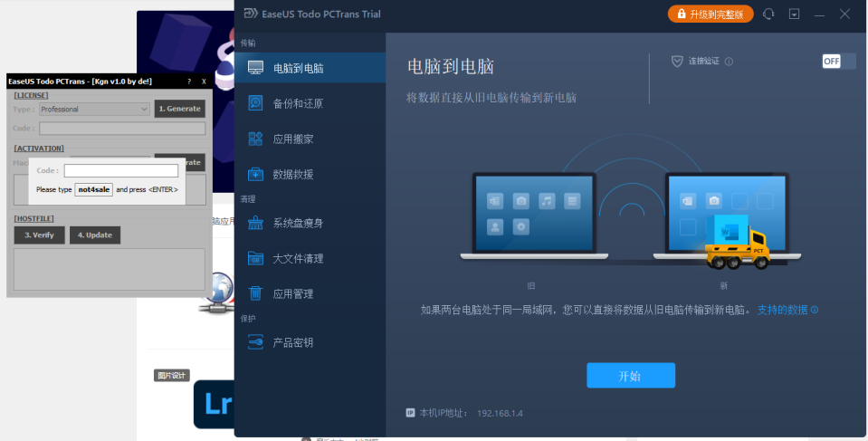The image size is (868, 441).
Task: Click the 旧 label under old laptop
Action: click(531, 286)
